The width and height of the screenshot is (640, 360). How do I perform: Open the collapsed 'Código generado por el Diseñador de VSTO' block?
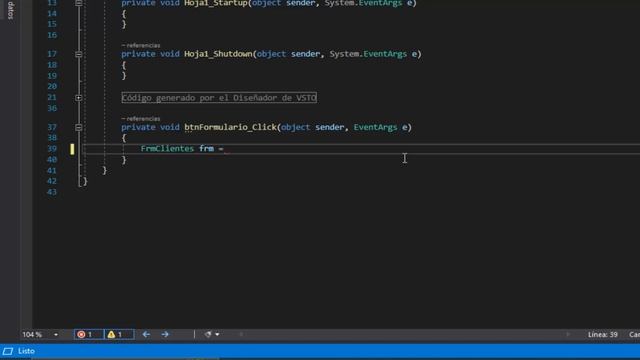[x=219, y=98]
